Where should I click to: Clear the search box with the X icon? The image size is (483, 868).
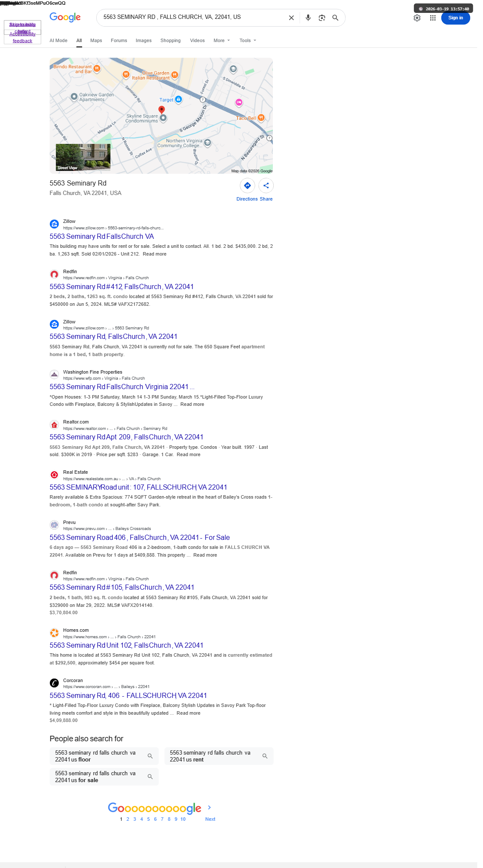click(x=291, y=18)
